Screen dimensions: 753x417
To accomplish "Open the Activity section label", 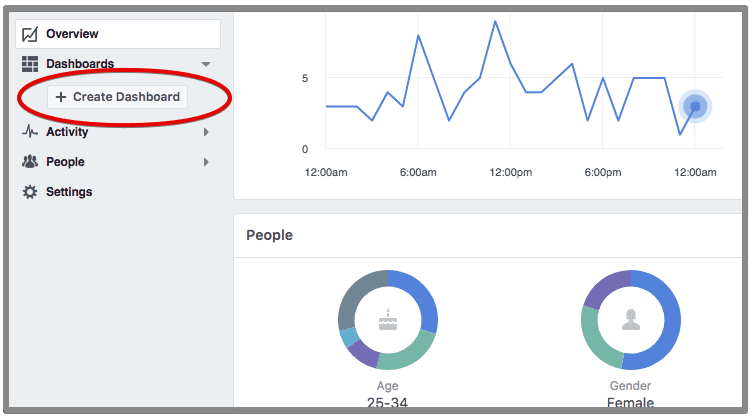I will point(67,132).
